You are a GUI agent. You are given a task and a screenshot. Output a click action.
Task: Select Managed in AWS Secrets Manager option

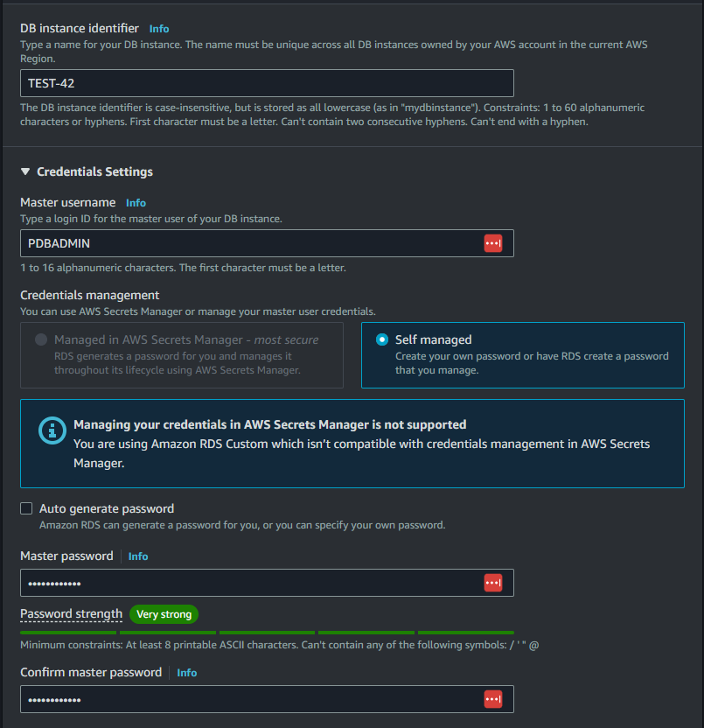click(41, 339)
